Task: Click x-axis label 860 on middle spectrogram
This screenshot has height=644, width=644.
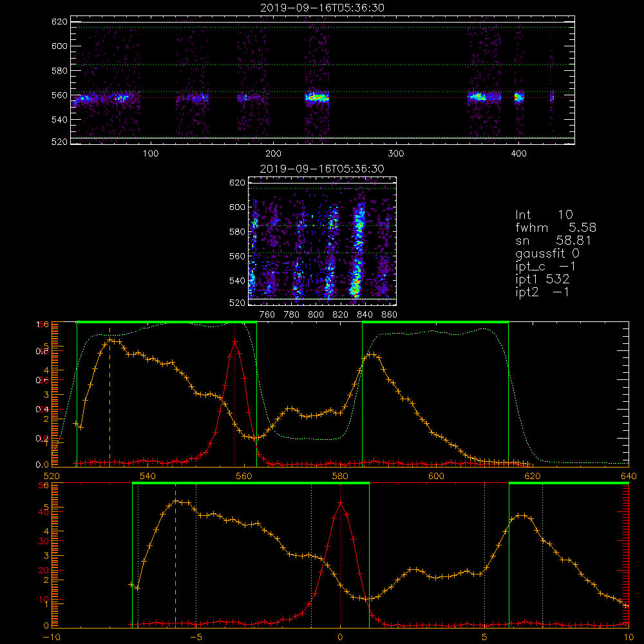Action: (389, 315)
